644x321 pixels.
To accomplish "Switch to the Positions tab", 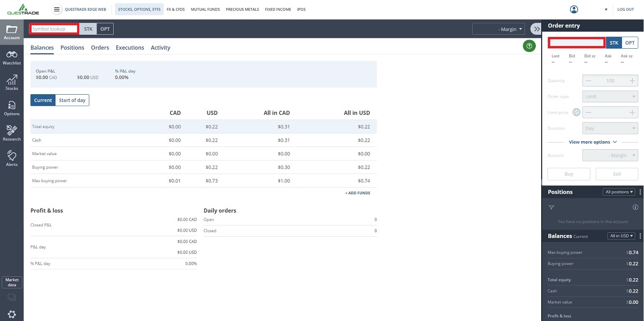I will coord(72,47).
